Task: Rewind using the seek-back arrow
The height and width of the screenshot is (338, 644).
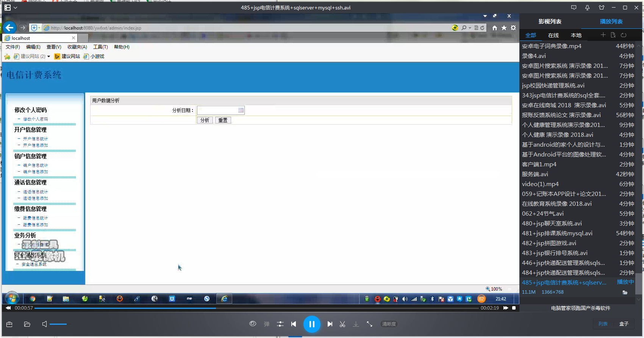Action: 8,308
